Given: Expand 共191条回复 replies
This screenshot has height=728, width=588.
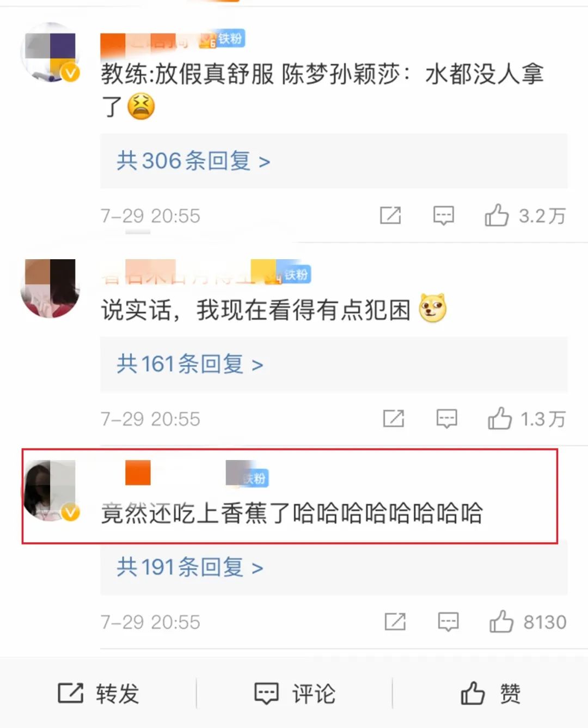Looking at the screenshot, I should 334,567.
